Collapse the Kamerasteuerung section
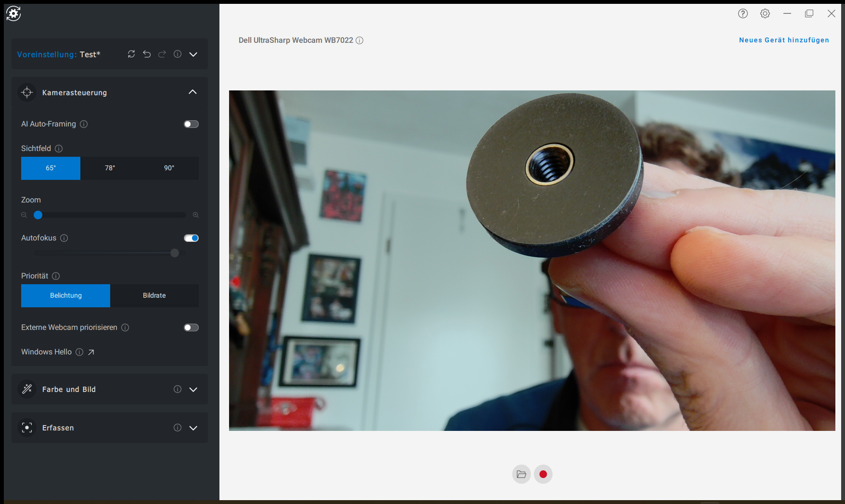Viewport: 845px width, 504px height. 192,92
